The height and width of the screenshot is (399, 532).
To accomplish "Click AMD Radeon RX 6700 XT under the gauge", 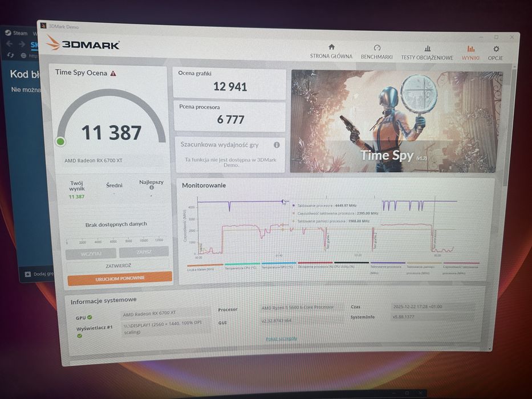I will click(94, 161).
